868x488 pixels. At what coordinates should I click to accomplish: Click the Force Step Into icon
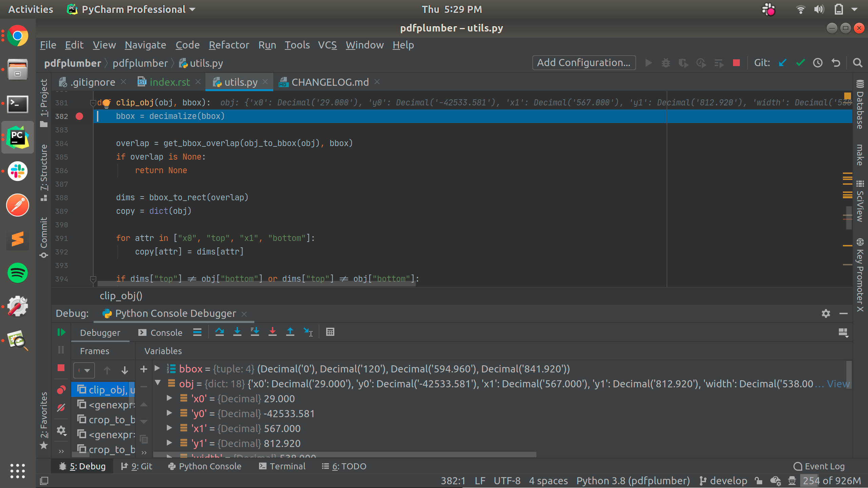273,332
